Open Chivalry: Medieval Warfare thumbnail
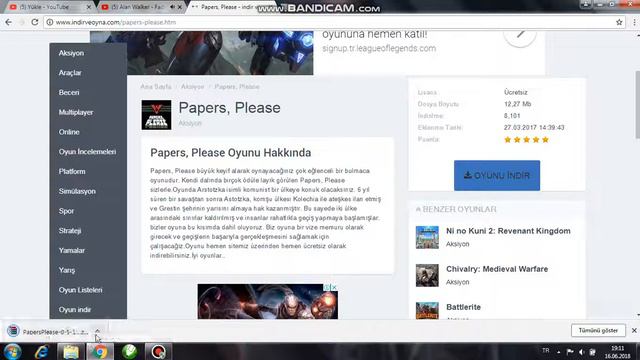The image size is (640, 360). (x=427, y=276)
